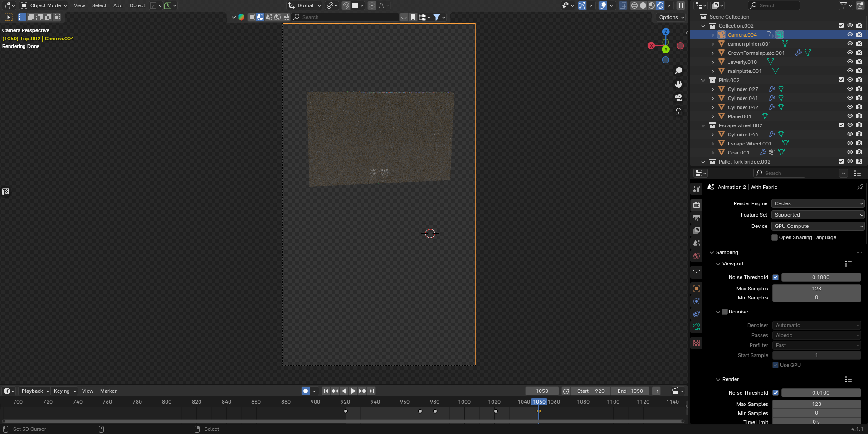
Task: Uncheck the Open Shading Language option
Action: coord(775,237)
